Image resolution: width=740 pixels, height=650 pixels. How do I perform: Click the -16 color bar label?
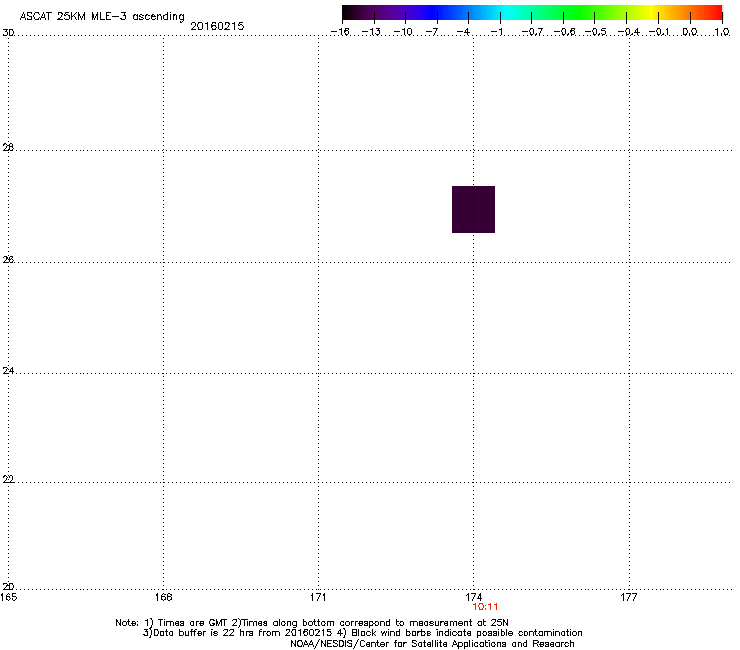pos(340,32)
